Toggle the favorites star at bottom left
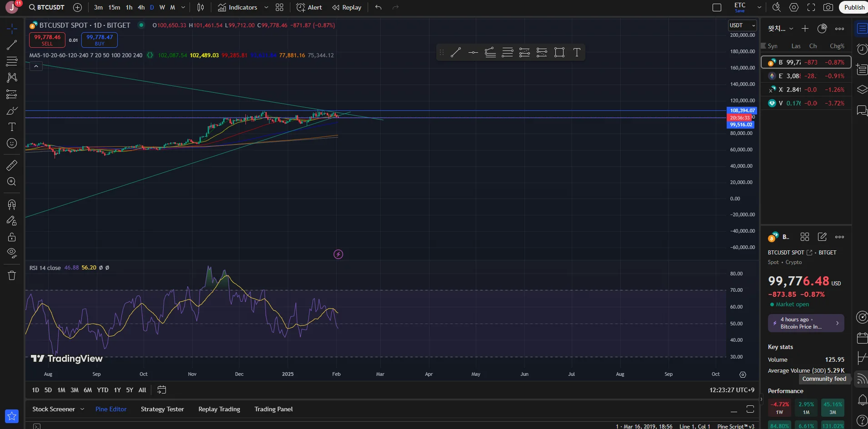868x429 pixels. pos(12,416)
